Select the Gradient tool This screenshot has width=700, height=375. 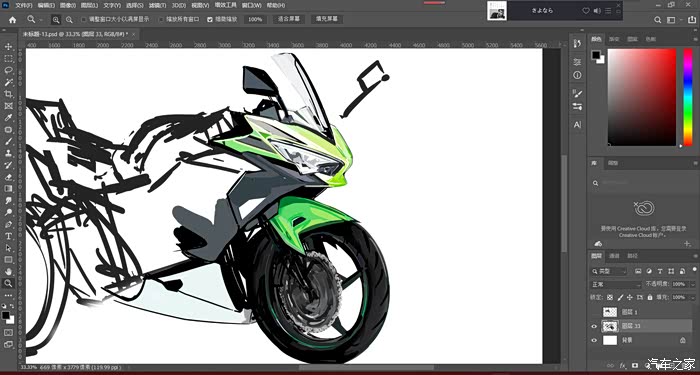pyautogui.click(x=8, y=189)
